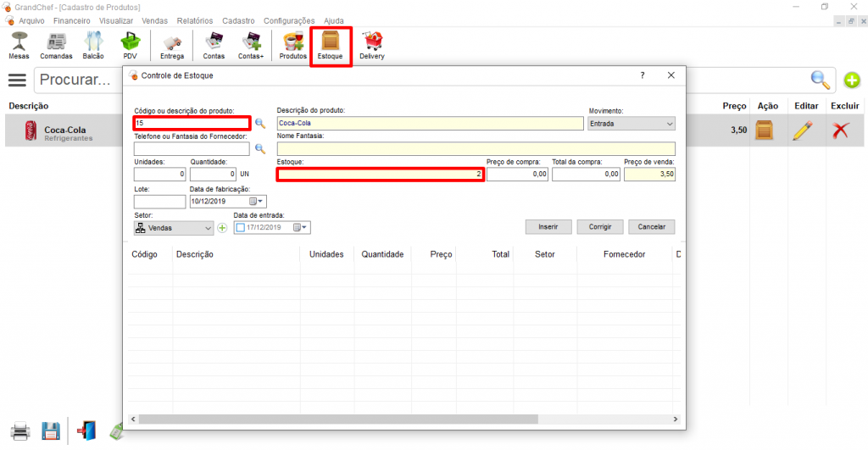
Task: Launch the Delivery cart icon
Action: point(371,45)
